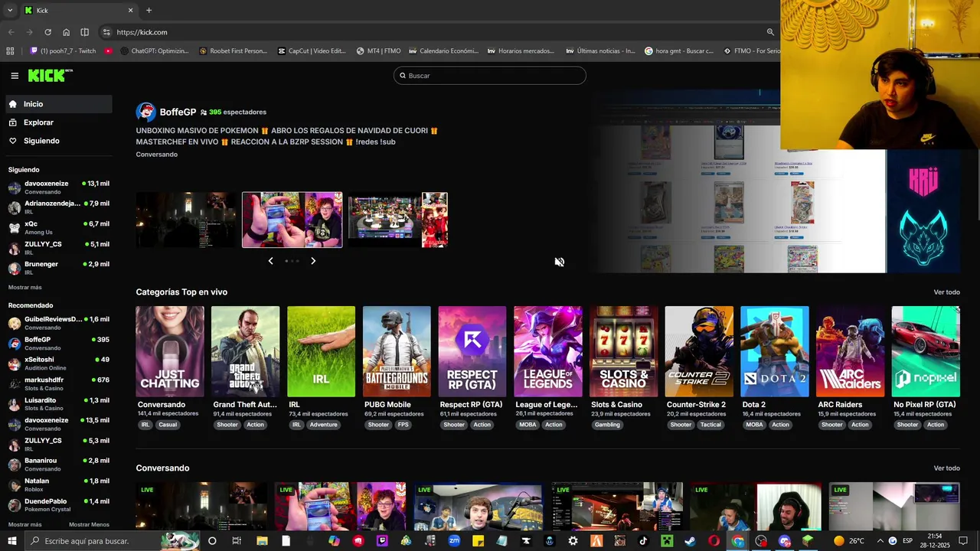Open CapCut Video Editor bookmark

312,51
